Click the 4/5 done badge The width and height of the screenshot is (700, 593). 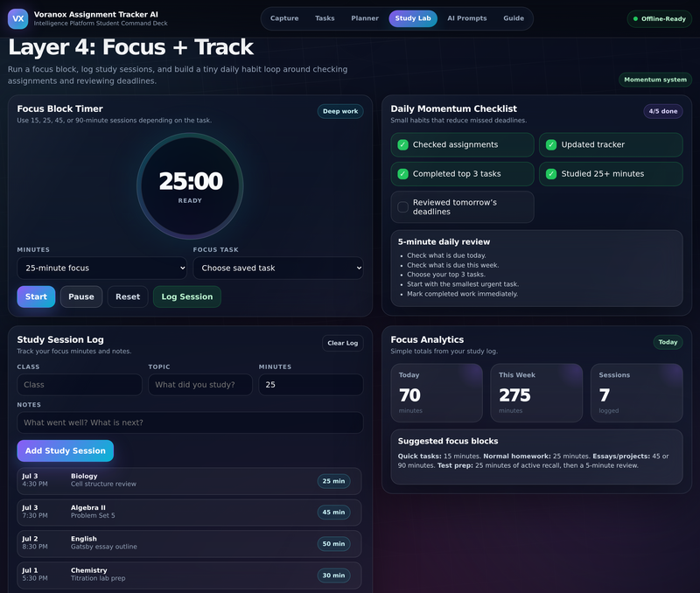click(x=663, y=111)
